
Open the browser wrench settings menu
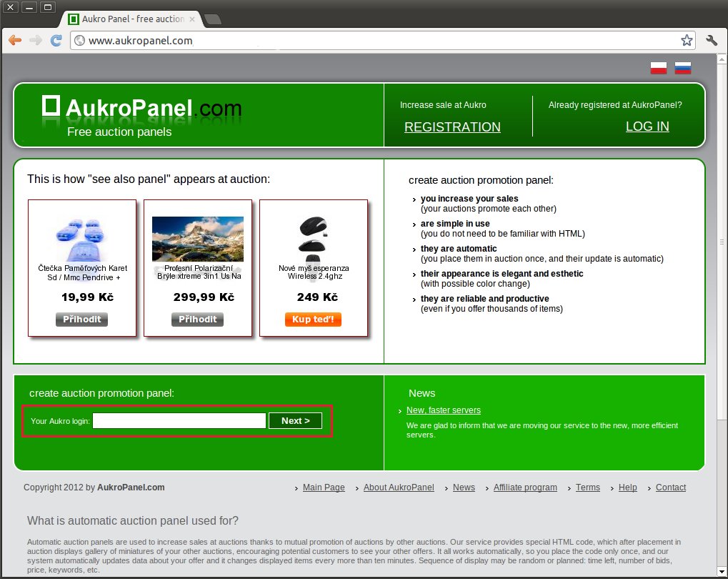pos(712,41)
